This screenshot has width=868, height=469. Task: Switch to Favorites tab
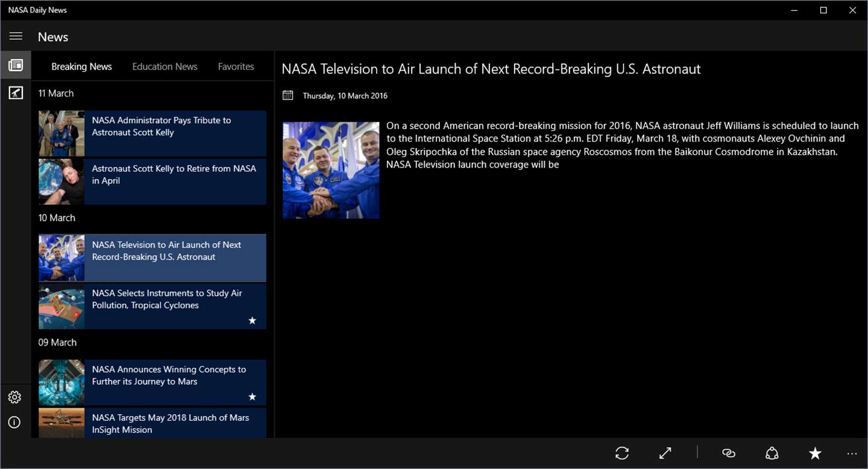click(x=236, y=66)
